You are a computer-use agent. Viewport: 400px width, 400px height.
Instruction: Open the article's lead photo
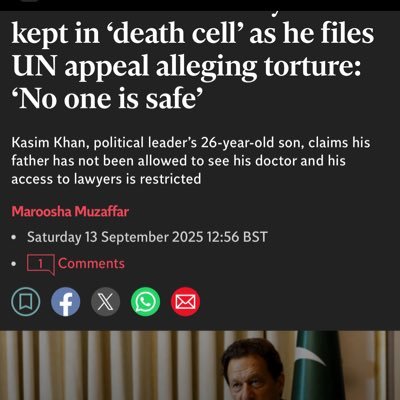pyautogui.click(x=200, y=365)
